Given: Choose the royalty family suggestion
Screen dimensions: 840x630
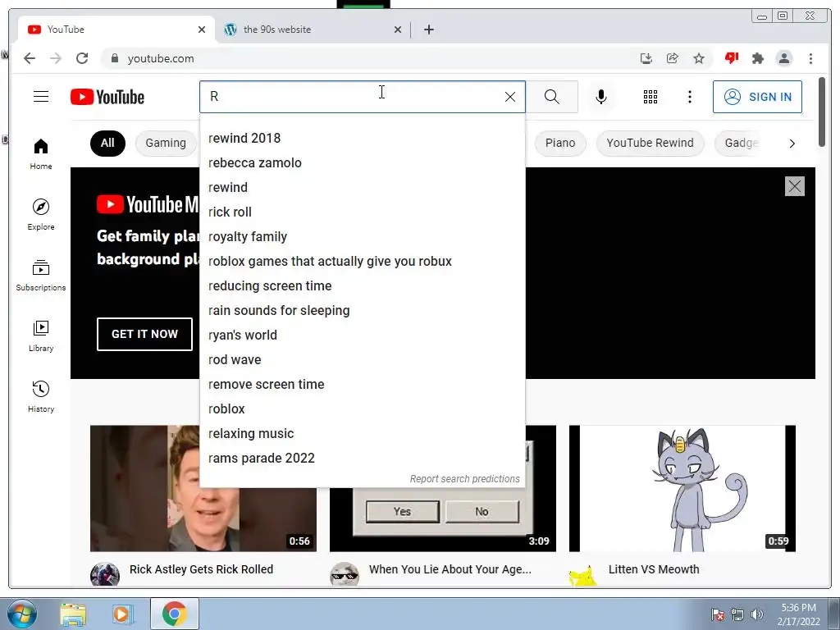Looking at the screenshot, I should (362, 237).
